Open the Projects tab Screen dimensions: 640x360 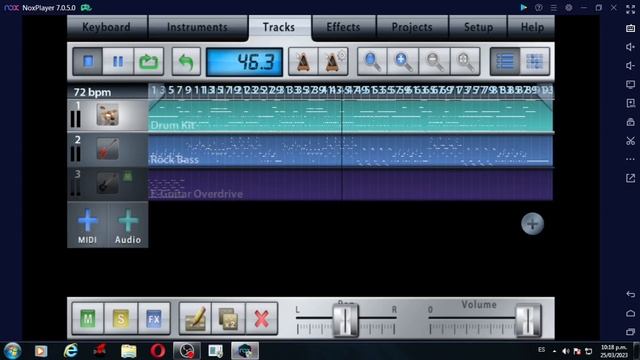click(x=412, y=27)
